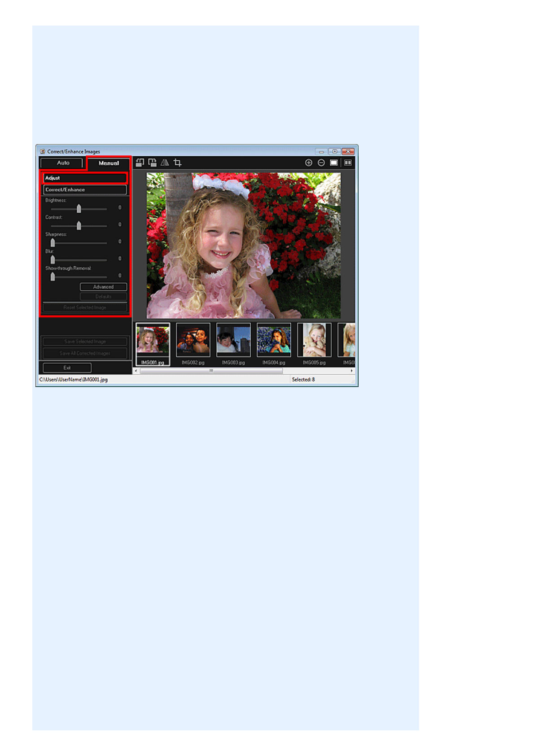This screenshot has width=534, height=756.
Task: Click the Brightness slider handle
Action: (79, 208)
